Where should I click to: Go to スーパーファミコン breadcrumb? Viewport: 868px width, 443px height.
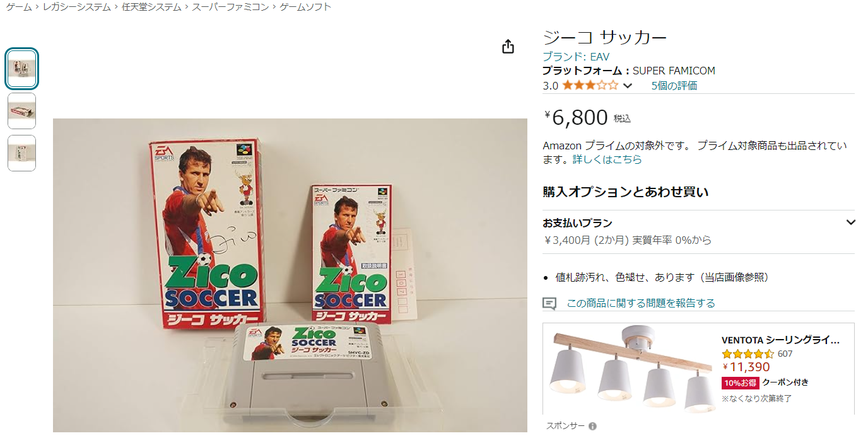coord(230,7)
